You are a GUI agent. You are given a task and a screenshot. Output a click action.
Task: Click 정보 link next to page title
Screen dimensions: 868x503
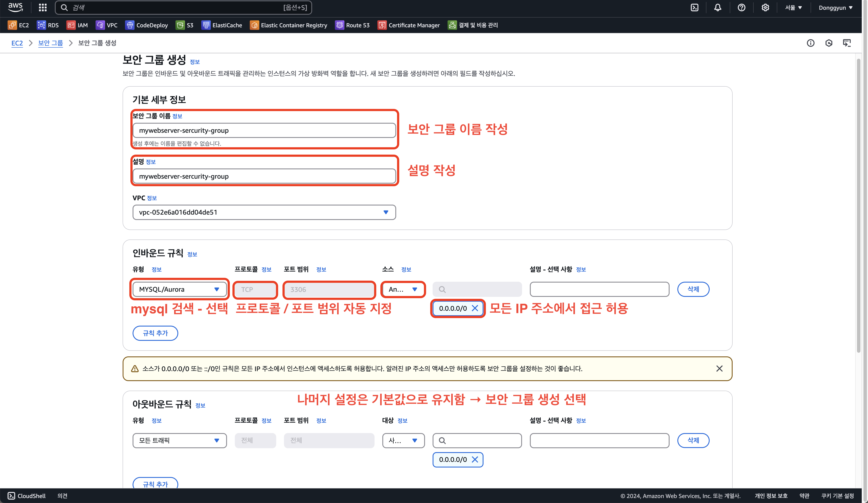195,62
